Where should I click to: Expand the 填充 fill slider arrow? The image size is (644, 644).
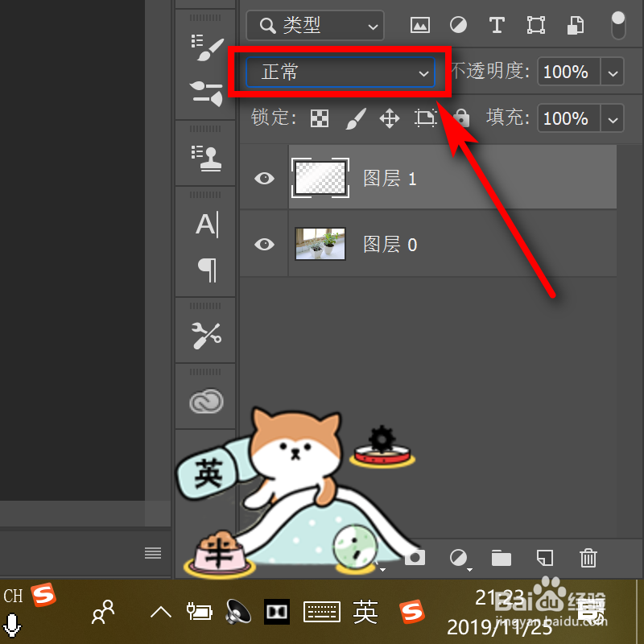coord(613,118)
